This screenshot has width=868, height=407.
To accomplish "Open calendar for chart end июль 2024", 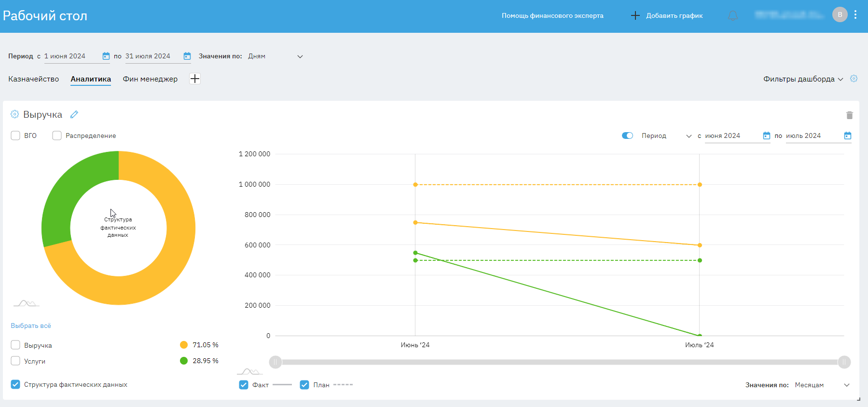I will (848, 136).
